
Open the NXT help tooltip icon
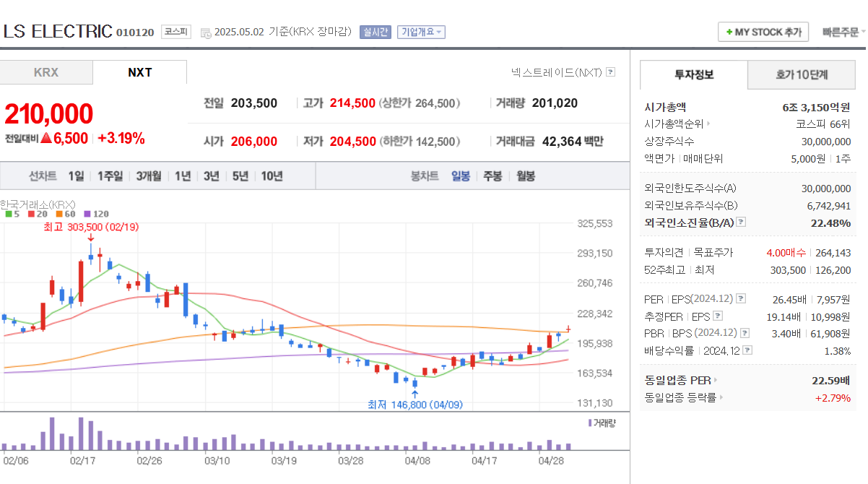611,72
